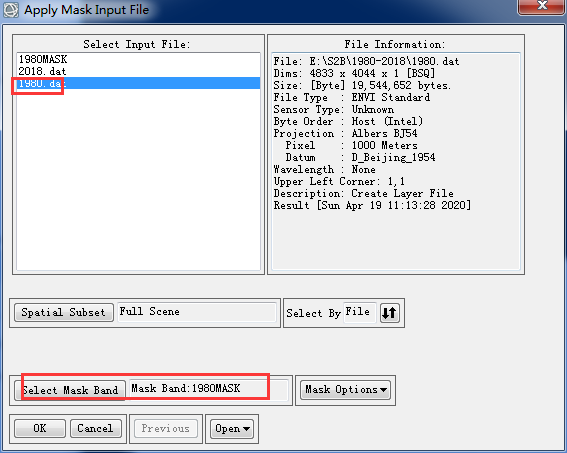Click the Datum D_Beijing_1954 line
Image resolution: width=567 pixels, height=453 pixels.
(x=360, y=157)
